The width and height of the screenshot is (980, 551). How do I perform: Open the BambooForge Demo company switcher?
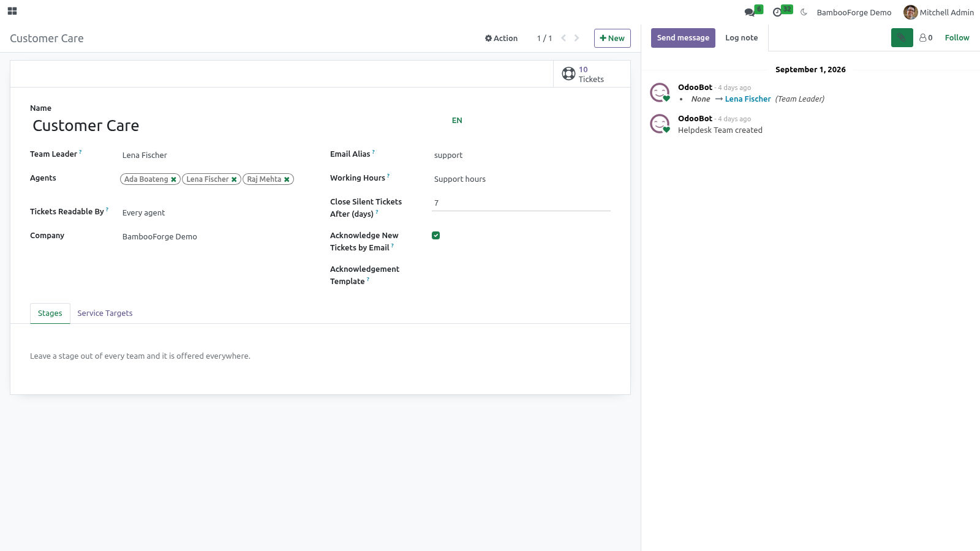pos(854,12)
